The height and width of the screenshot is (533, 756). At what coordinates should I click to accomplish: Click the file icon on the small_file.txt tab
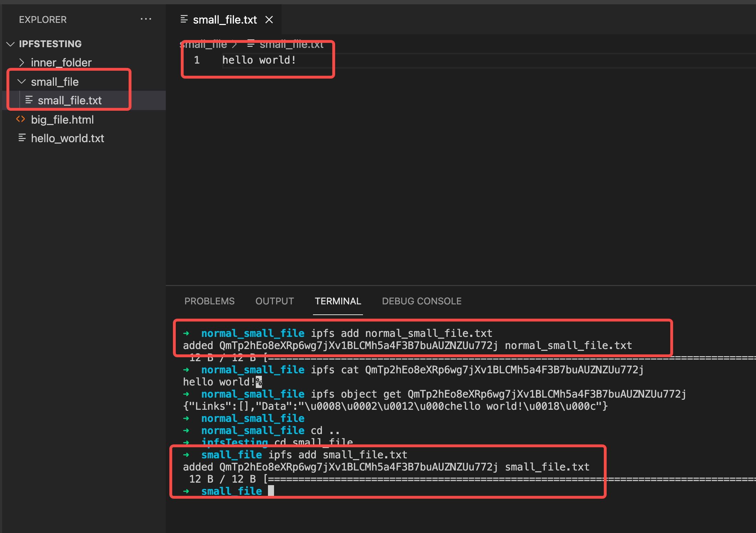point(184,19)
